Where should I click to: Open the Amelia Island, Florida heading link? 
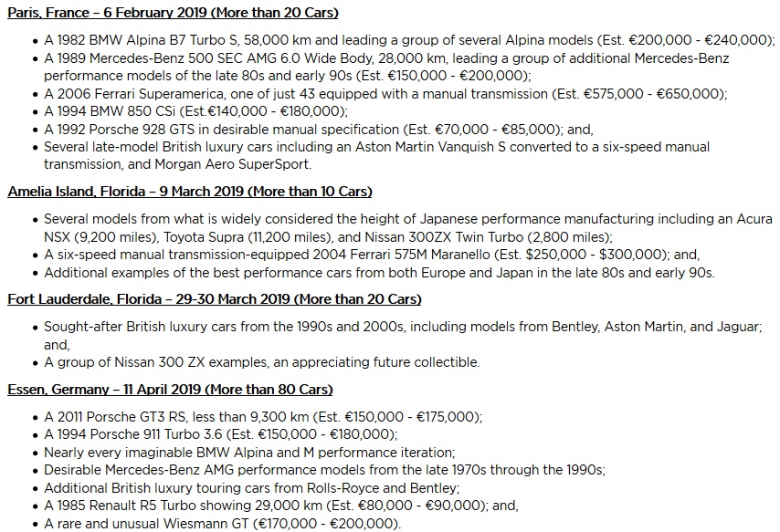coord(189,192)
